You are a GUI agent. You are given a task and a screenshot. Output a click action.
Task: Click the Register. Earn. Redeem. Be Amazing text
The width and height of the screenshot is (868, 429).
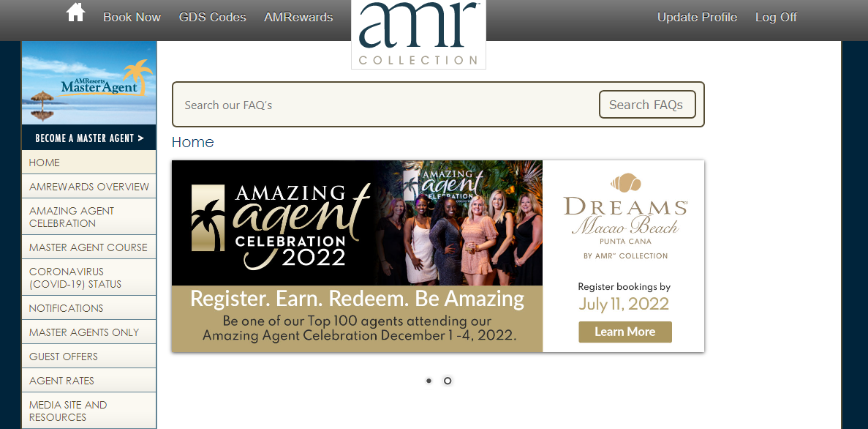357,299
